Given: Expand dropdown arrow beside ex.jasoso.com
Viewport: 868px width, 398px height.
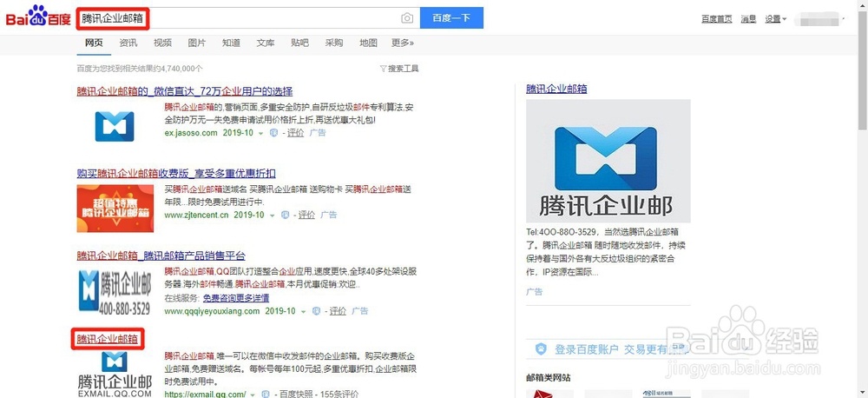Looking at the screenshot, I should [x=261, y=133].
